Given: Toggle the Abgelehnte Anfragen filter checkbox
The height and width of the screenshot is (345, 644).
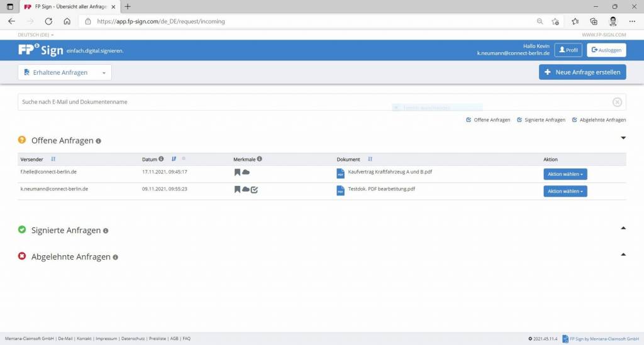Looking at the screenshot, I should (574, 119).
